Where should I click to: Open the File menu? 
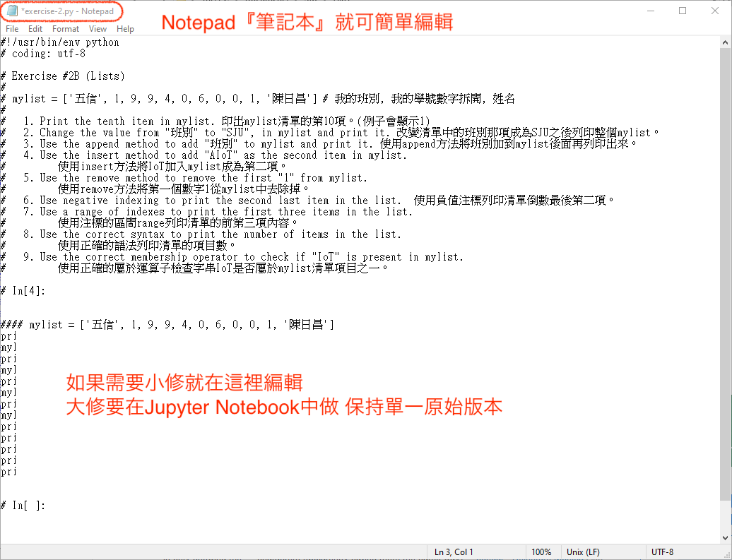pyautogui.click(x=12, y=29)
